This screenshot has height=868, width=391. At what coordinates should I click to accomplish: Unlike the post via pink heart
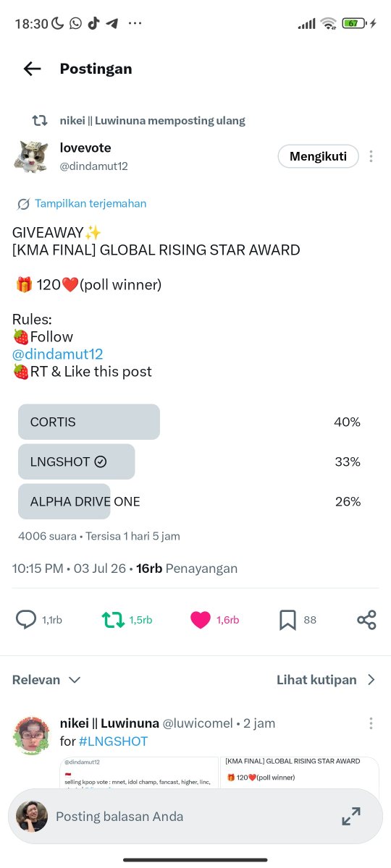201,620
